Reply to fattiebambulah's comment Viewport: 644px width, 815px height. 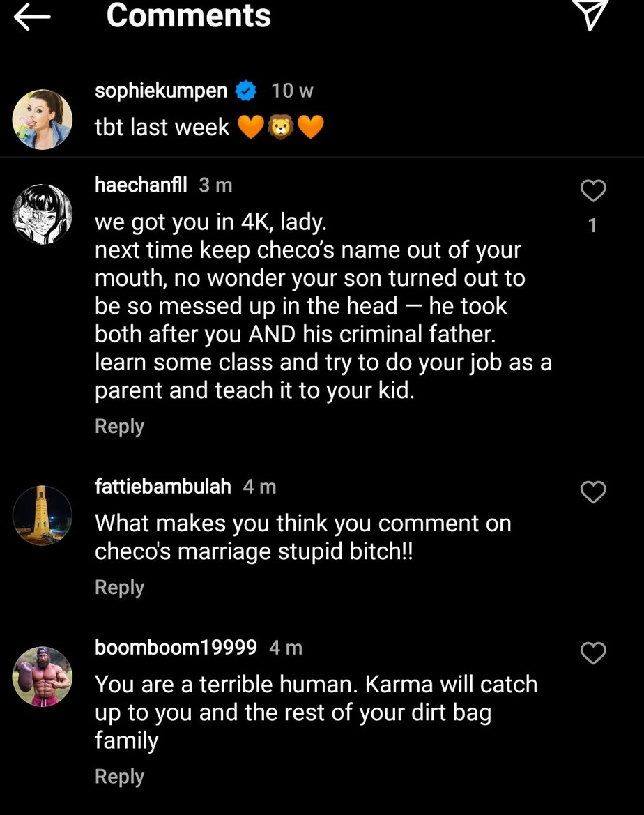119,588
